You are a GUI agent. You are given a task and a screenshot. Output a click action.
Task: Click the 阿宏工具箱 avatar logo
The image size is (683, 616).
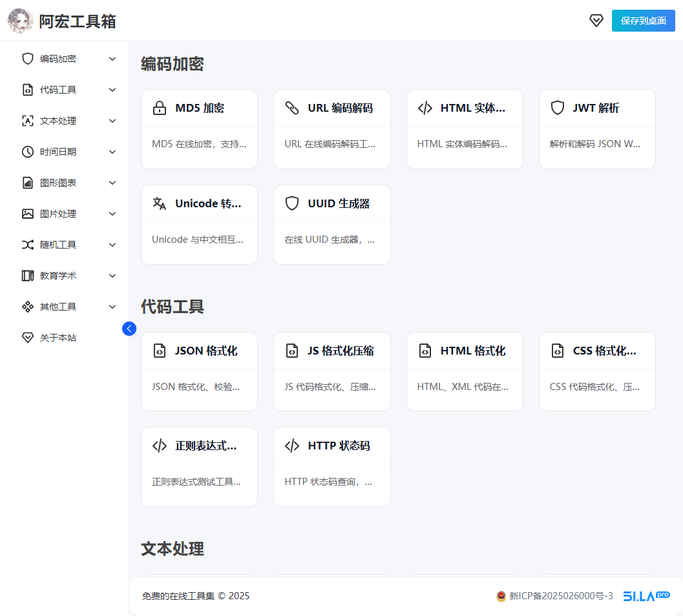(x=20, y=21)
